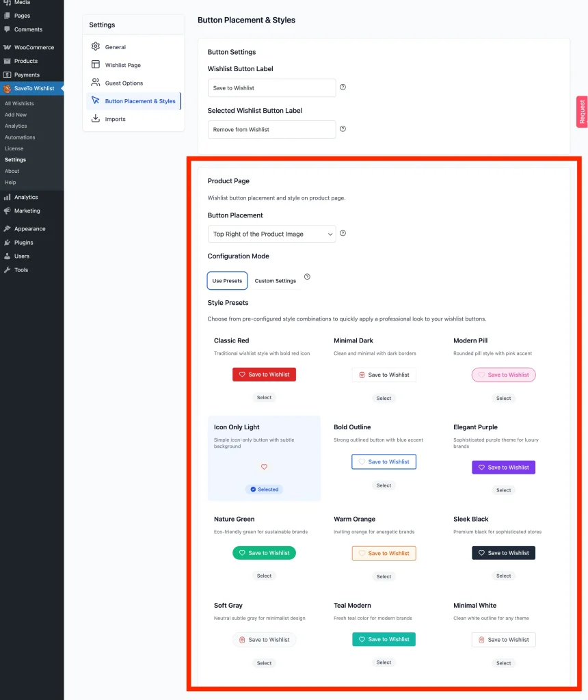Screen dimensions: 588x700
Task: Click help icon next to Custom Settings
Action: (x=307, y=277)
